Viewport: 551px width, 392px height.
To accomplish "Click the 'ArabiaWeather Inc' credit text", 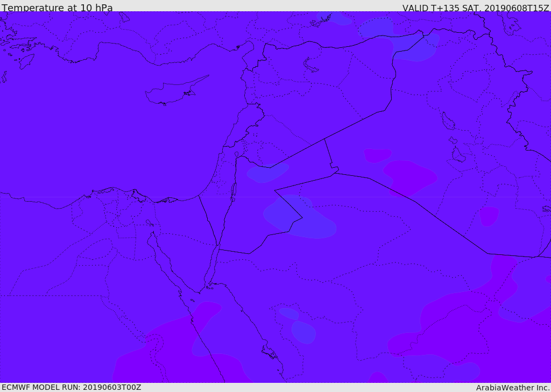I will (512, 388).
